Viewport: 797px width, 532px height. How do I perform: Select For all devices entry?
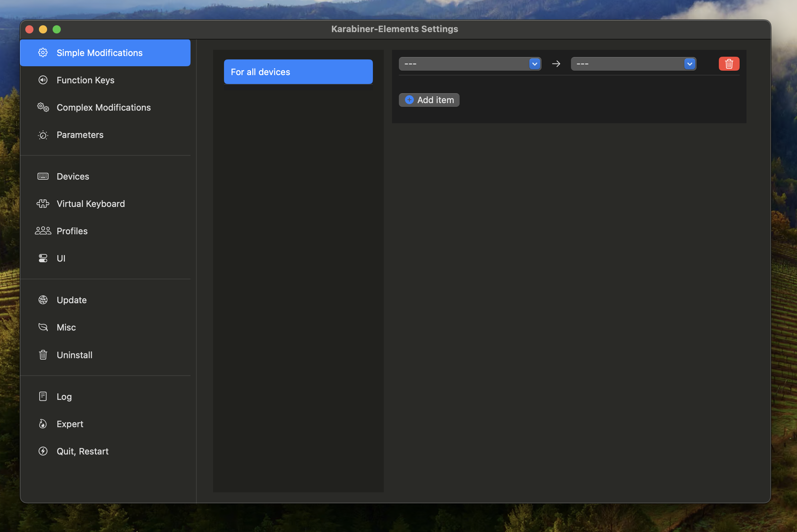coord(298,72)
